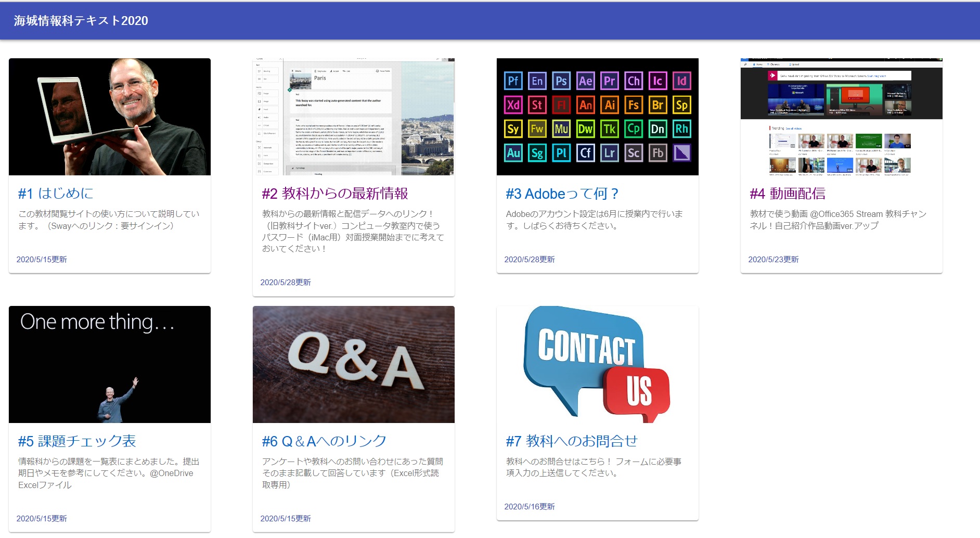Click the 2020/5/16更新 date text
This screenshot has height=538, width=980.
(530, 507)
